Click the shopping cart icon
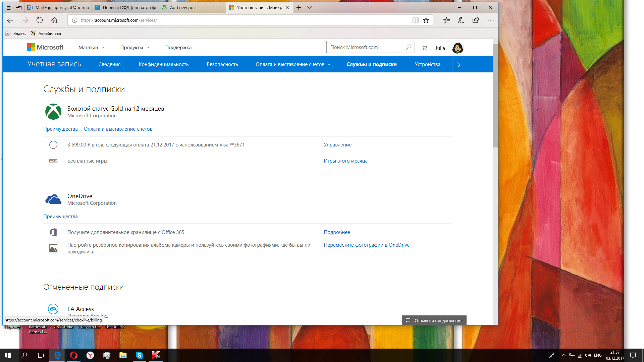Viewport: 644px width, 362px height. pos(424,48)
